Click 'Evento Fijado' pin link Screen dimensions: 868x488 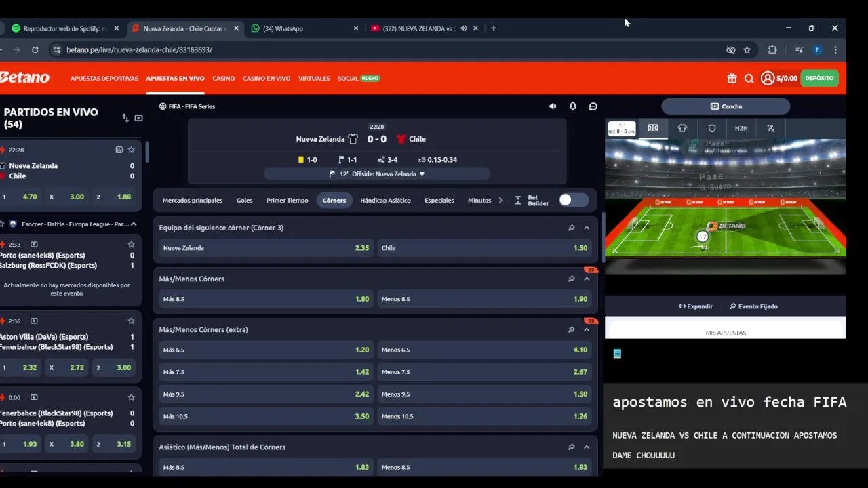click(x=753, y=306)
